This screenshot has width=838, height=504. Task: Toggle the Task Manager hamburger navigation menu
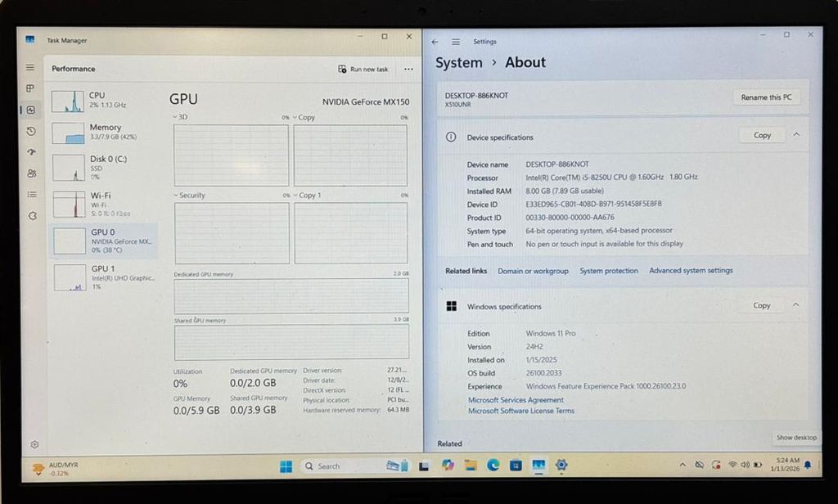point(30,68)
